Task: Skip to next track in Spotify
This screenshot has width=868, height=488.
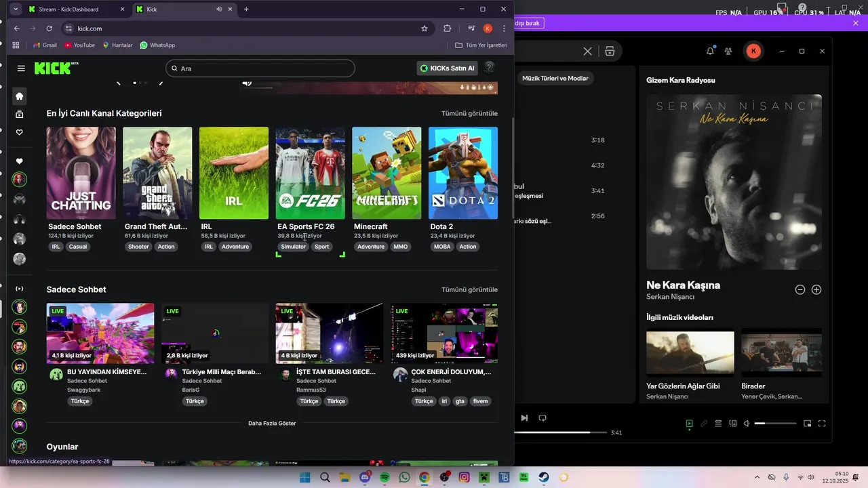Action: [524, 418]
